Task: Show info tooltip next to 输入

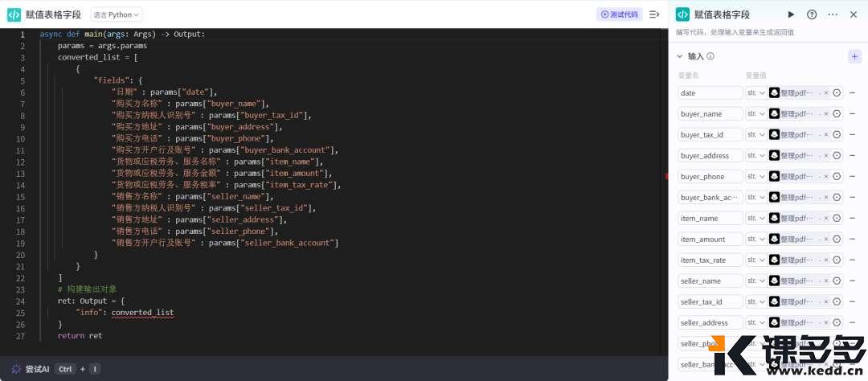Action: (x=710, y=56)
